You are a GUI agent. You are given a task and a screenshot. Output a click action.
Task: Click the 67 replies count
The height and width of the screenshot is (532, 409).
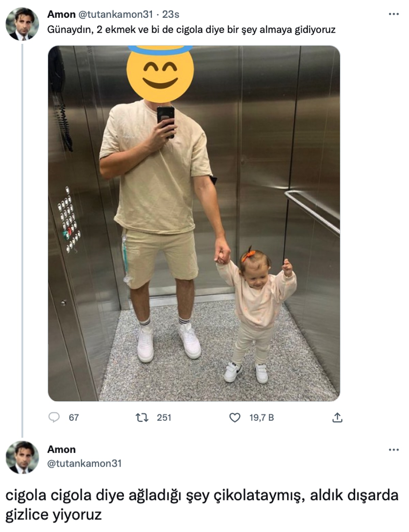point(74,417)
